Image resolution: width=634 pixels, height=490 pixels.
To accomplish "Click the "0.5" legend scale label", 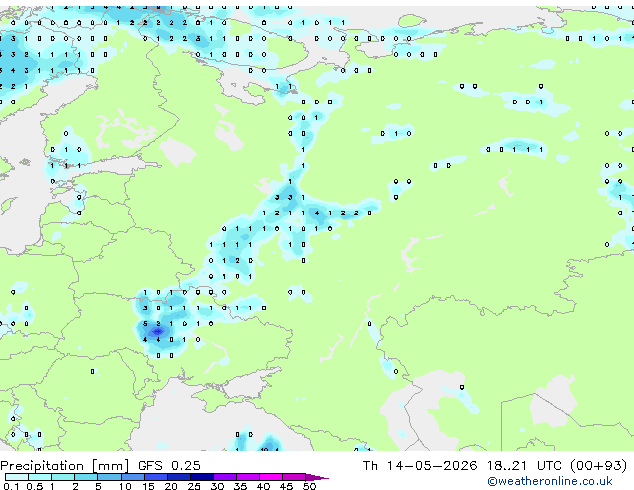I will (x=35, y=486).
